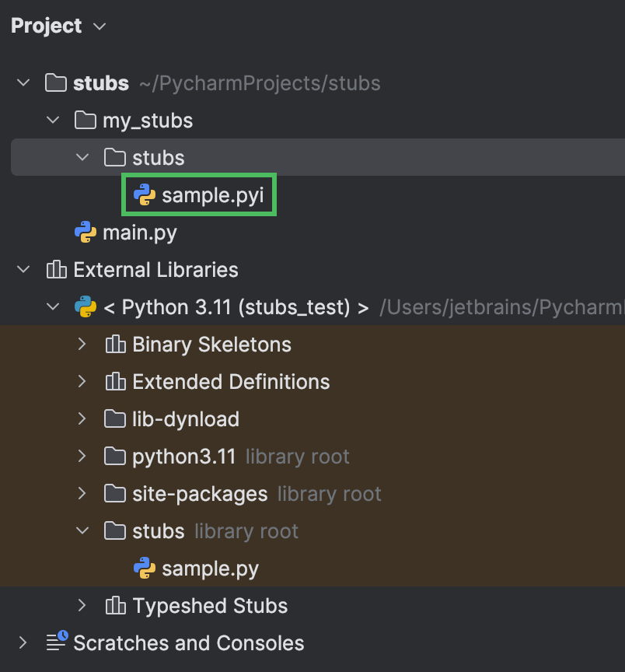Expand the python3.11 library root
This screenshot has width=625, height=672.
82,456
